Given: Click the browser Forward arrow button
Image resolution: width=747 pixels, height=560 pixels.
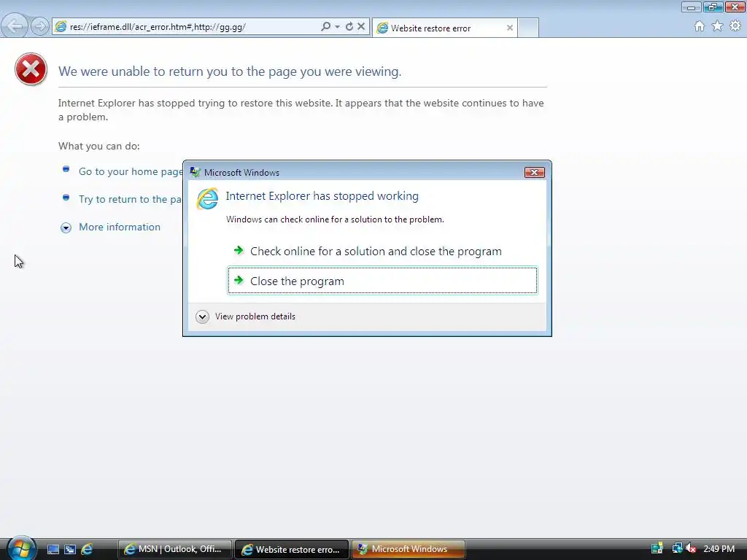Looking at the screenshot, I should coord(40,26).
